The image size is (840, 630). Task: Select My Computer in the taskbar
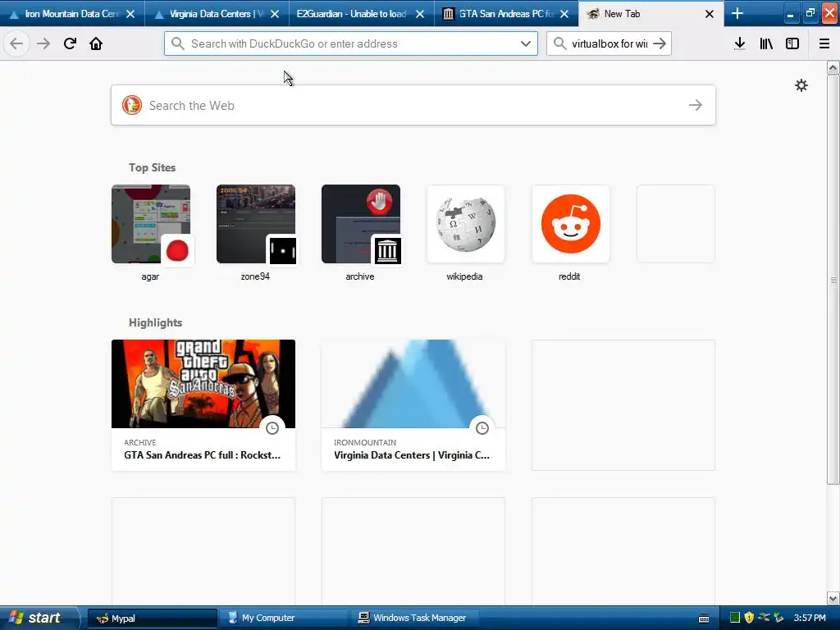(x=284, y=619)
